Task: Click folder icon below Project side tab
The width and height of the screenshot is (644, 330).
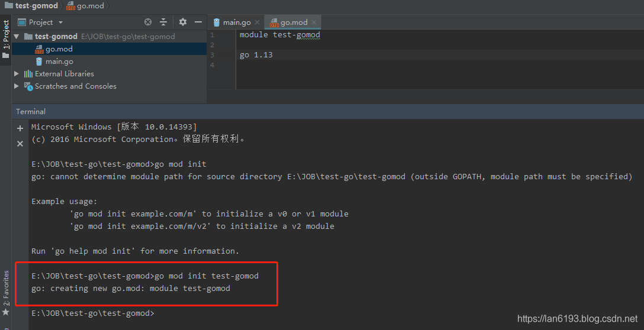Action: tap(6, 55)
